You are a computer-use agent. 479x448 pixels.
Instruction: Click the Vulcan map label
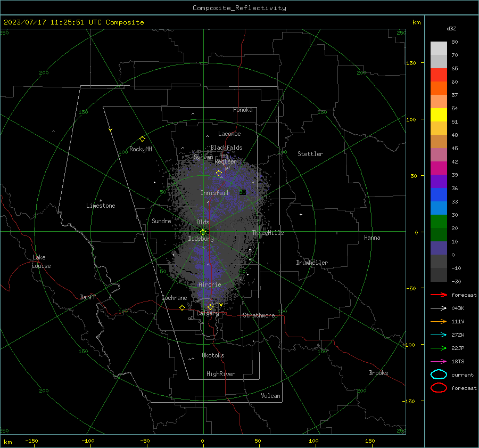coord(271,396)
